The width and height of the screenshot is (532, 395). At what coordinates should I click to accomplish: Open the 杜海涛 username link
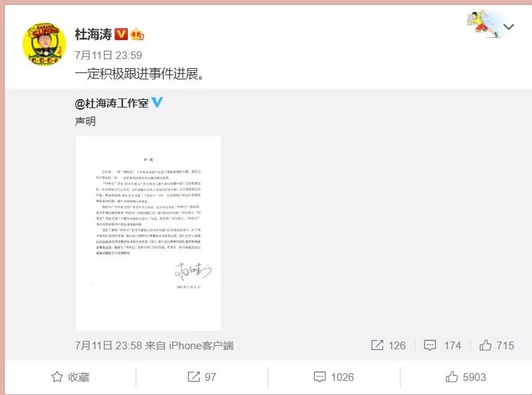point(93,34)
